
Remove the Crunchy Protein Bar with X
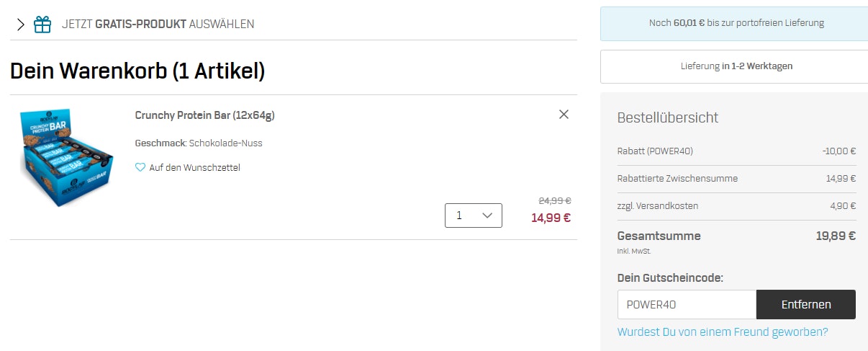[564, 114]
